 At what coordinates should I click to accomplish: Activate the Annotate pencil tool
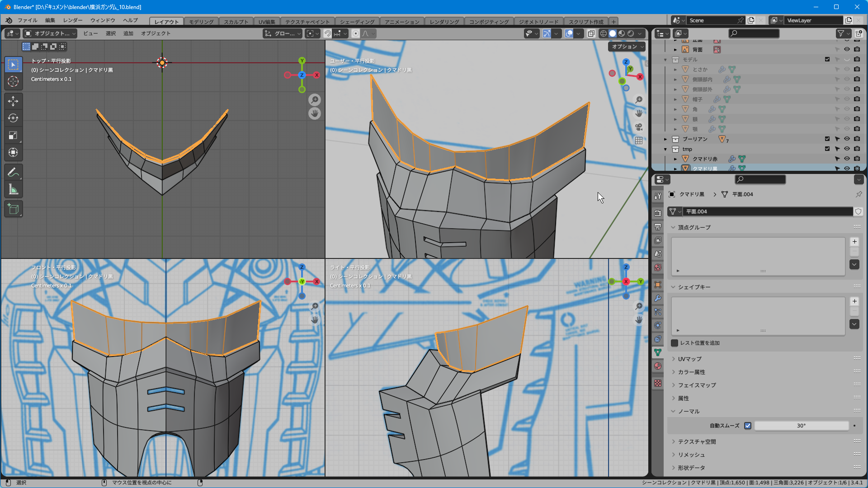point(13,172)
